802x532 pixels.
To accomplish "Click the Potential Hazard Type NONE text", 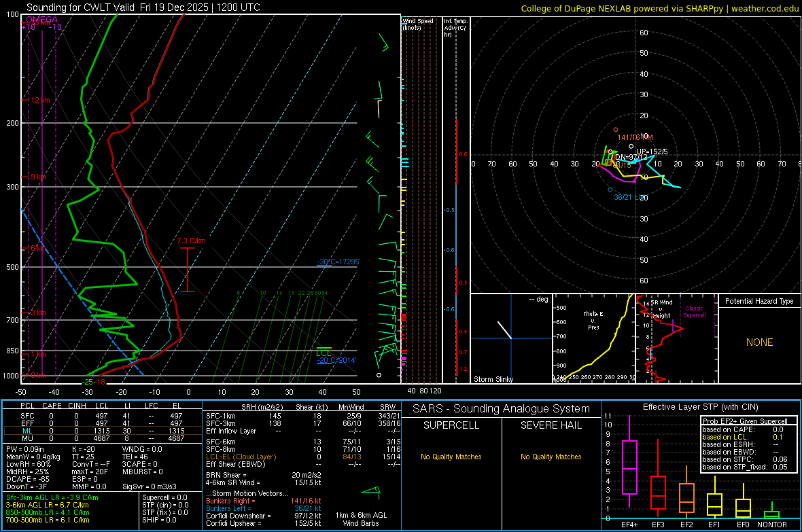I will pos(759,342).
